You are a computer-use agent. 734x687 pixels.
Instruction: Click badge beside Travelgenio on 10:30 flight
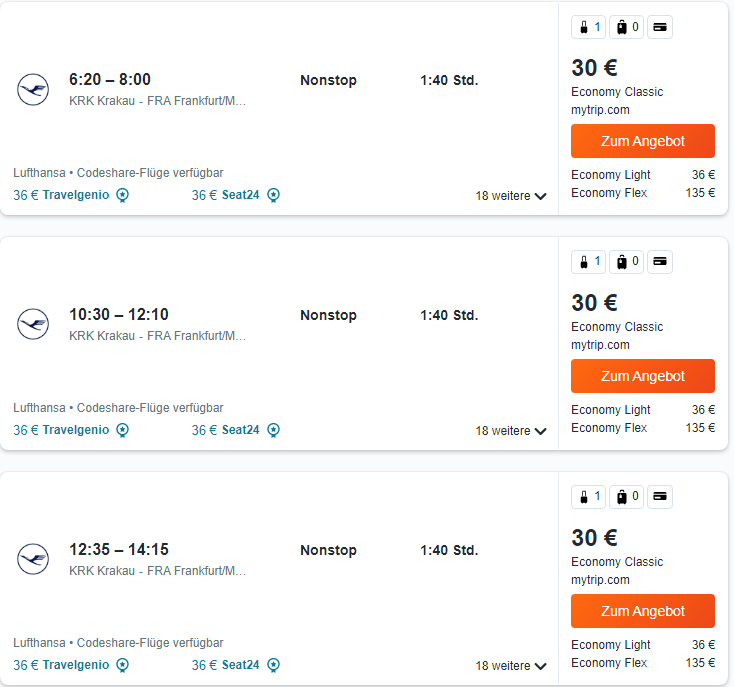click(123, 430)
